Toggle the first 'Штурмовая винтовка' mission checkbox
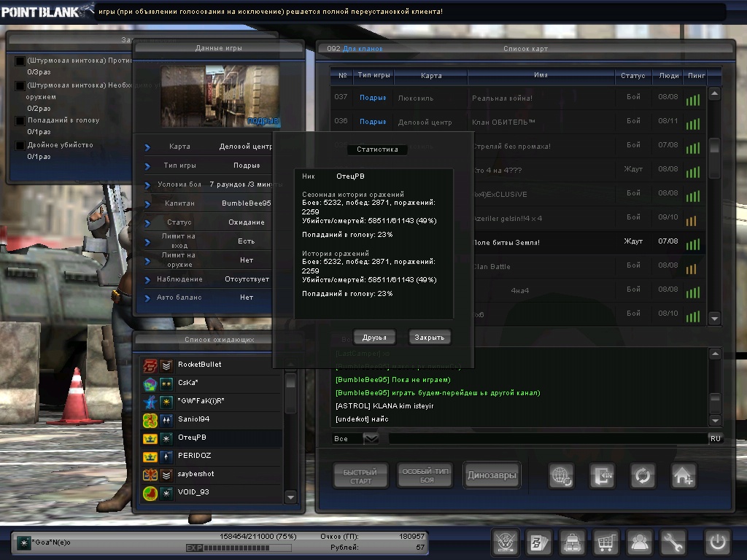This screenshot has width=747, height=560. point(20,61)
